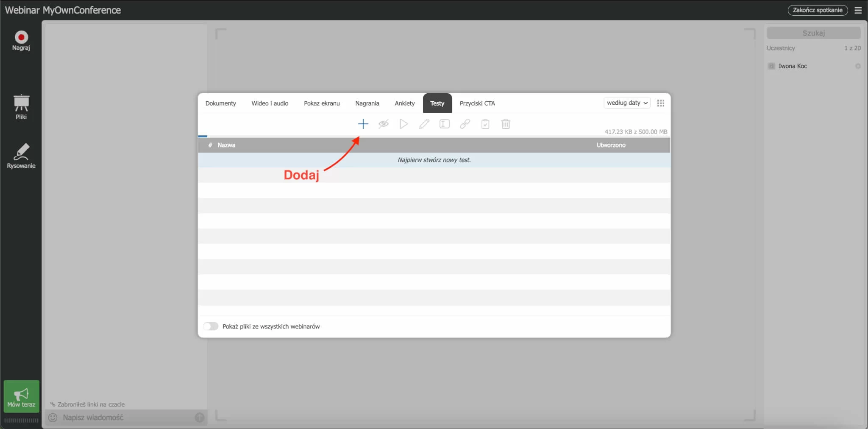Open the 'według daty' sort dropdown
The width and height of the screenshot is (868, 429).
(626, 103)
